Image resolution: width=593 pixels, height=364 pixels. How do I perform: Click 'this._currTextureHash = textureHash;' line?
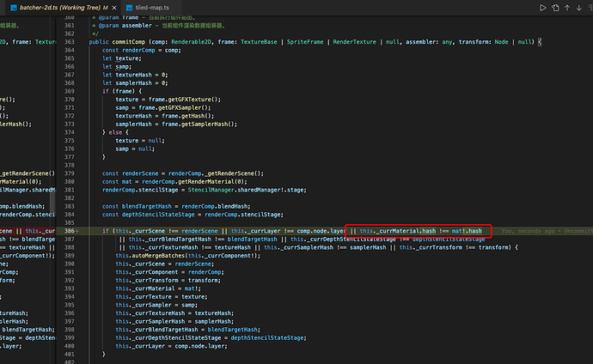(174, 313)
